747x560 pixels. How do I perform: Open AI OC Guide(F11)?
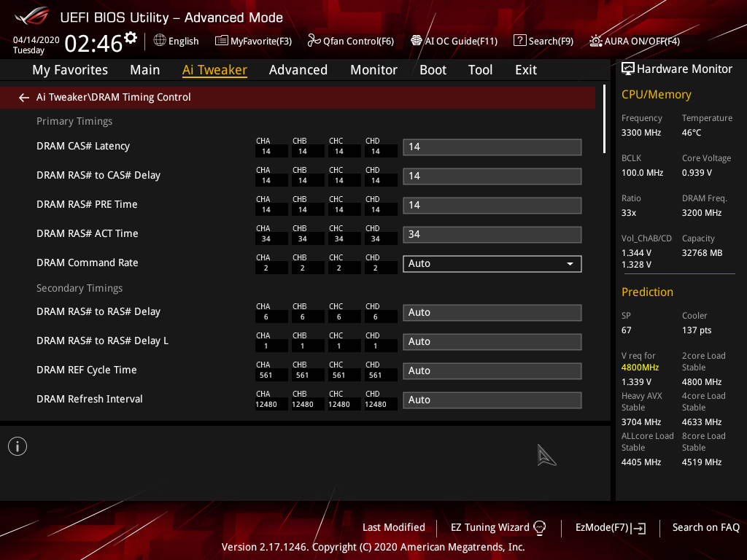[454, 41]
